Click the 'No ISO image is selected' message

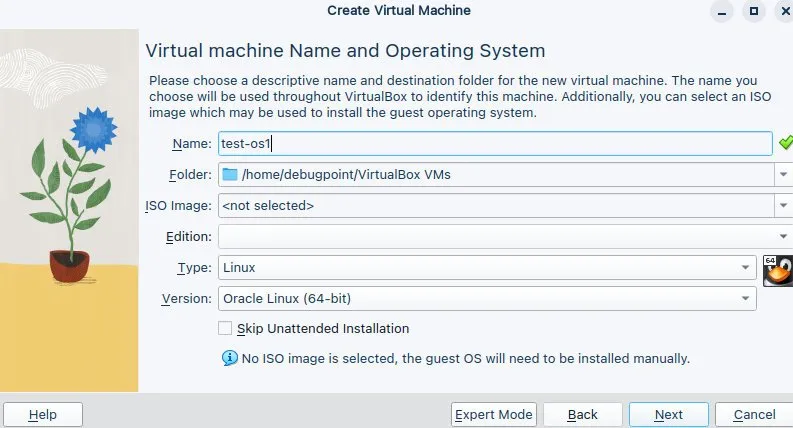click(x=466, y=359)
